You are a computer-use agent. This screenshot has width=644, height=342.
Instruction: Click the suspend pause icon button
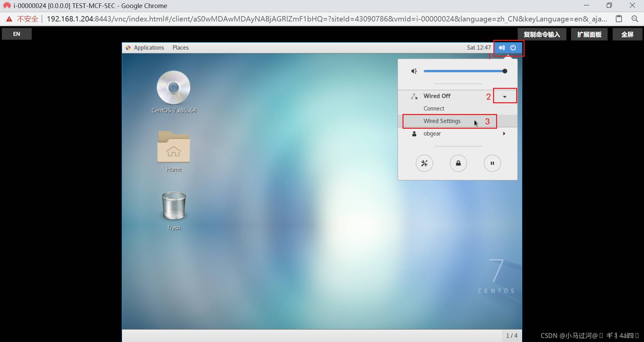pos(492,163)
